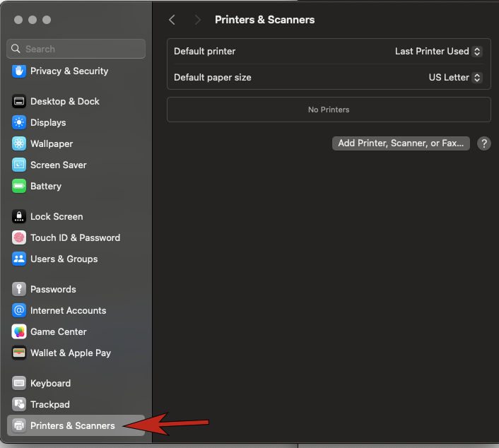Click Add Printer, Scanner, or Fax button
Image resolution: width=499 pixels, height=448 pixels.
coord(401,143)
